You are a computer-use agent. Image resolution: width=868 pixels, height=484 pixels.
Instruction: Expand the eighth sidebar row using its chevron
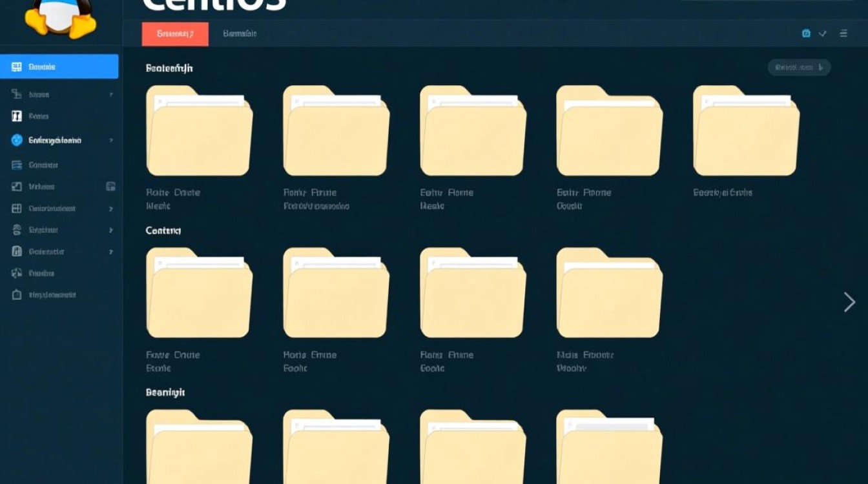coord(111,230)
